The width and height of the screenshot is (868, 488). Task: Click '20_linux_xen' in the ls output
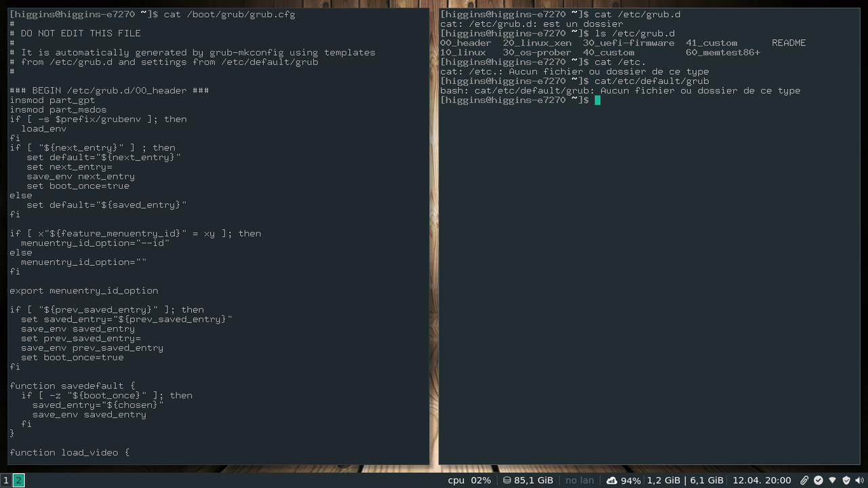537,43
